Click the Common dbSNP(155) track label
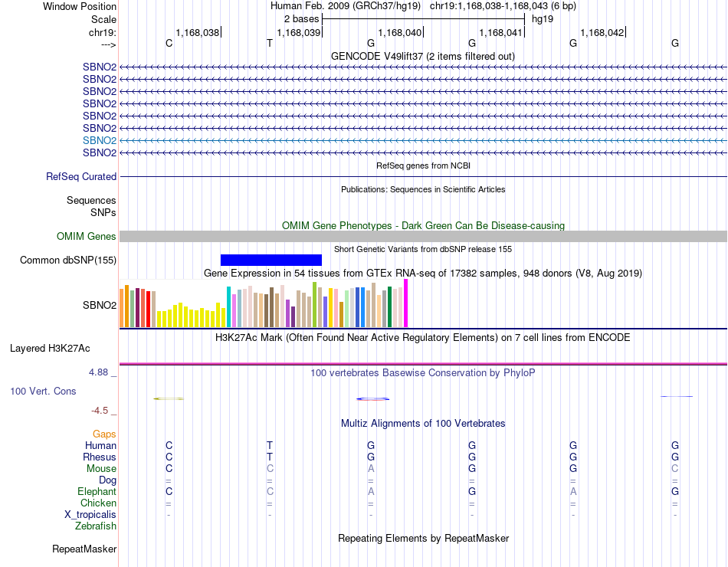Viewport: 728px width, 567px height. pos(68,260)
